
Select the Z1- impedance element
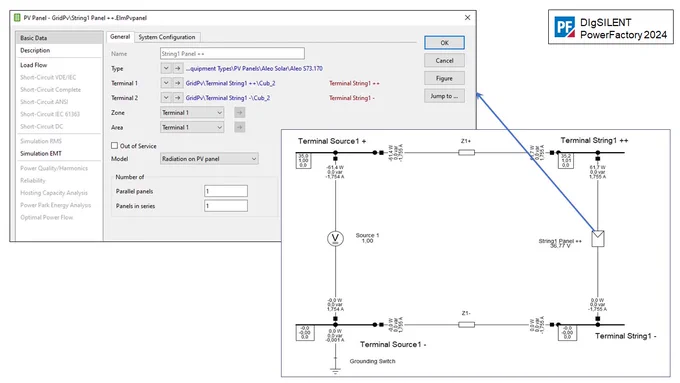tap(466, 324)
